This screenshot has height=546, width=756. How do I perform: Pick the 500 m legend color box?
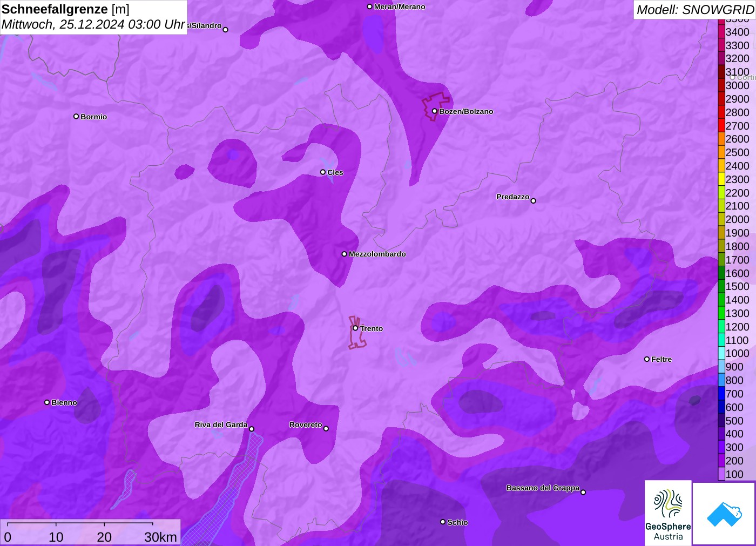721,421
